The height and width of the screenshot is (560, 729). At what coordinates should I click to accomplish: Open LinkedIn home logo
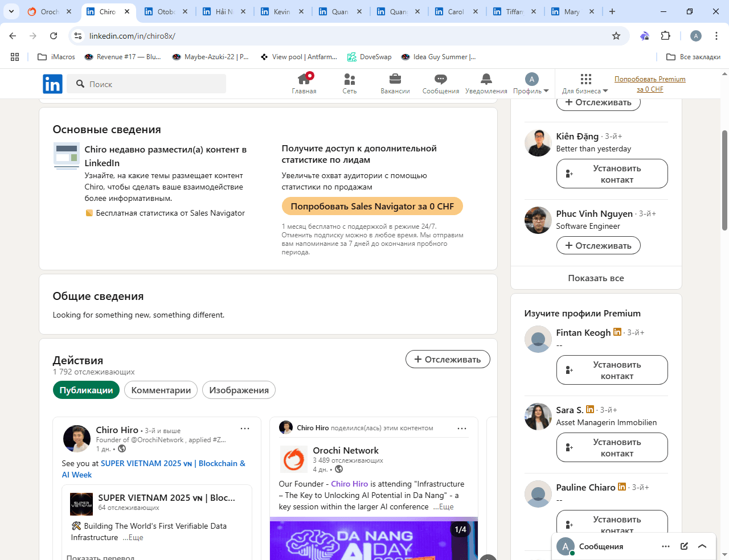pyautogui.click(x=52, y=84)
